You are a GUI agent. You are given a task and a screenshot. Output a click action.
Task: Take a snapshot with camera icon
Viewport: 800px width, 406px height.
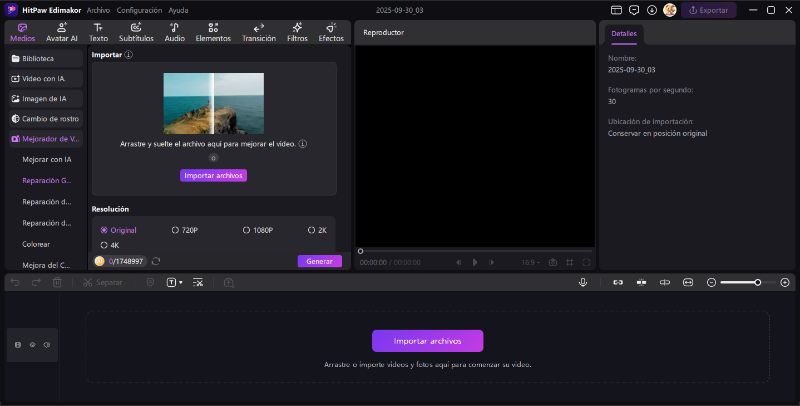(552, 262)
